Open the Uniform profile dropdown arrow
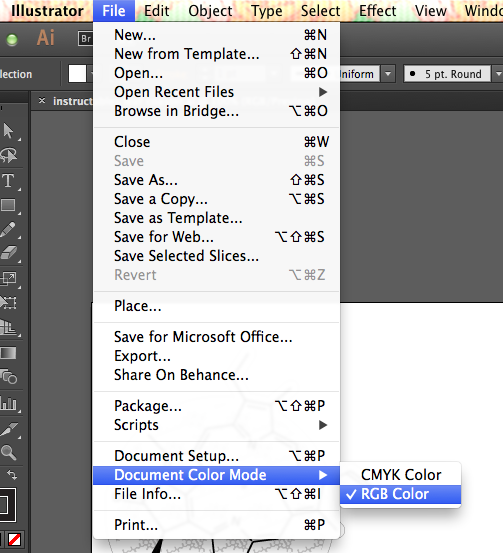 tap(388, 74)
